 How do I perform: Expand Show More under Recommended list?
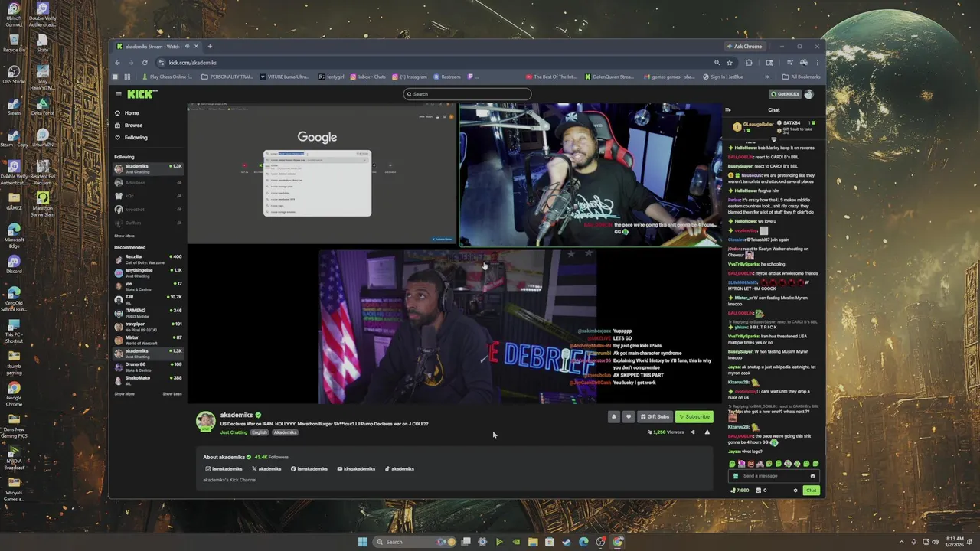click(124, 394)
